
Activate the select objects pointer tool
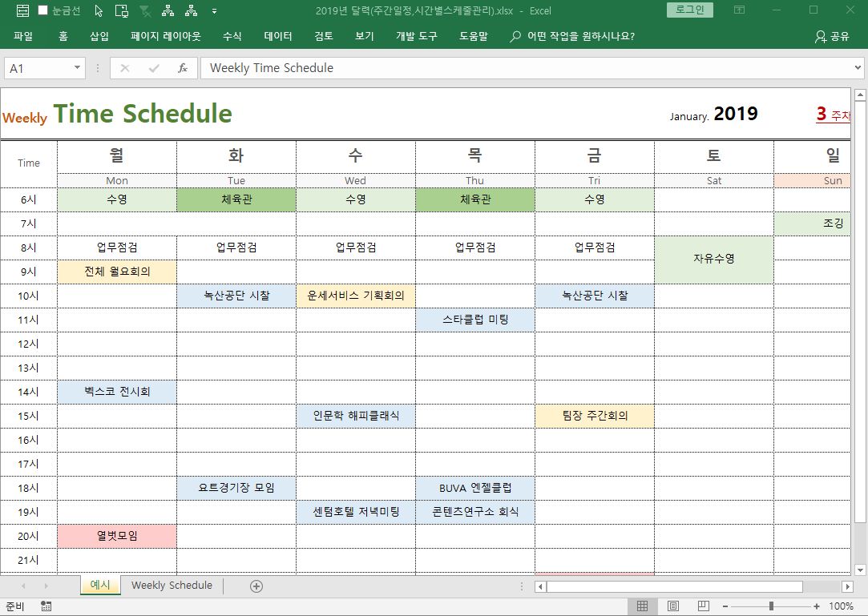click(x=99, y=10)
